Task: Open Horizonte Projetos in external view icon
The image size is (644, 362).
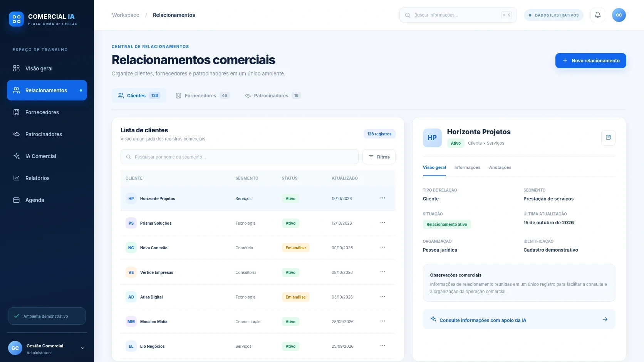Action: (x=608, y=138)
